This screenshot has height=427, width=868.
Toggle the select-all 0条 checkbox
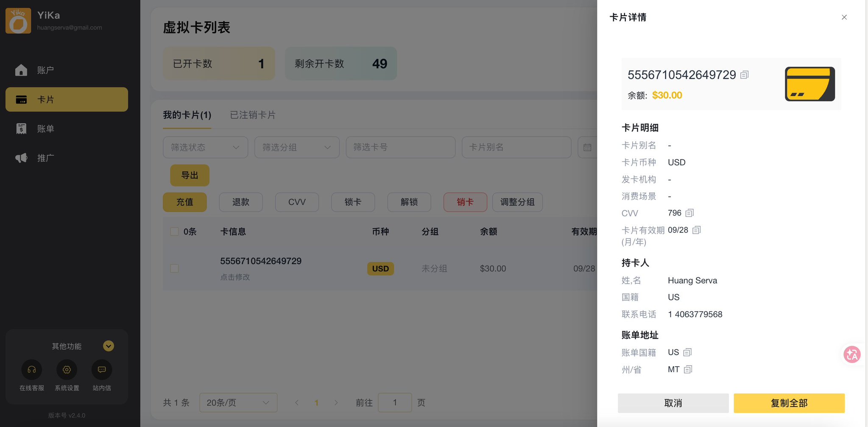(x=174, y=232)
